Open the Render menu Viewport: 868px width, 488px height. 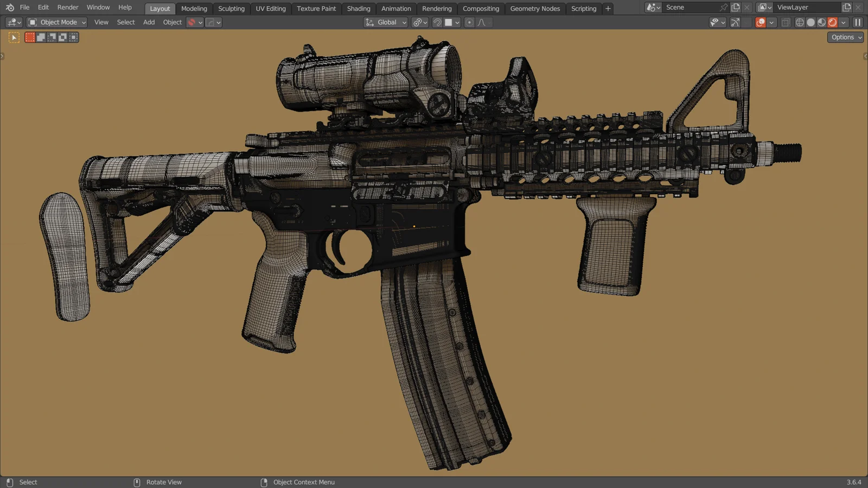(67, 7)
